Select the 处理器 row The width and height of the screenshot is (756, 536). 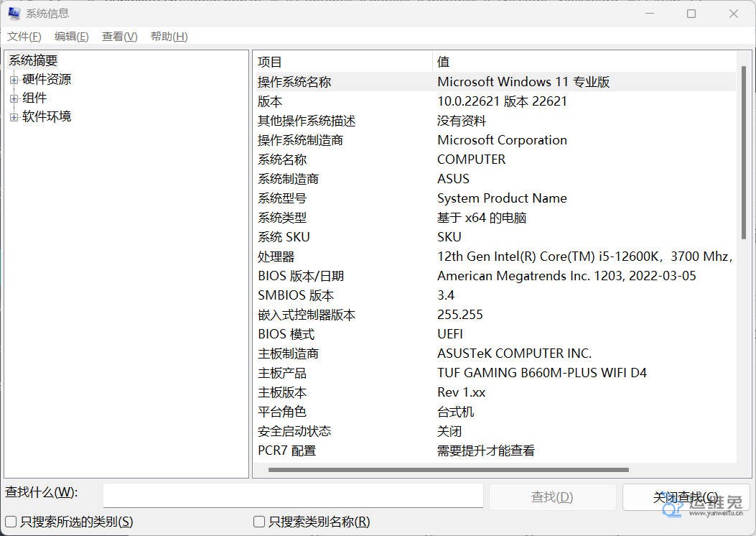click(276, 257)
